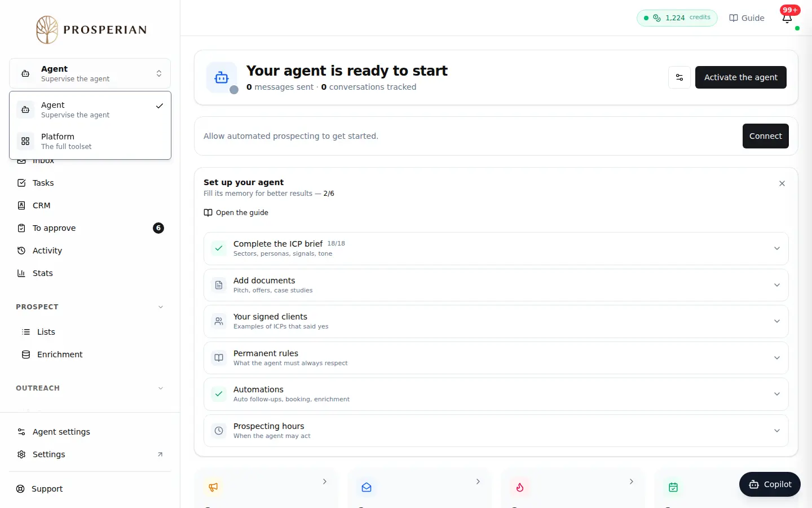Click the flame card icon
Screen dimensions: 812x508
(x=520, y=487)
